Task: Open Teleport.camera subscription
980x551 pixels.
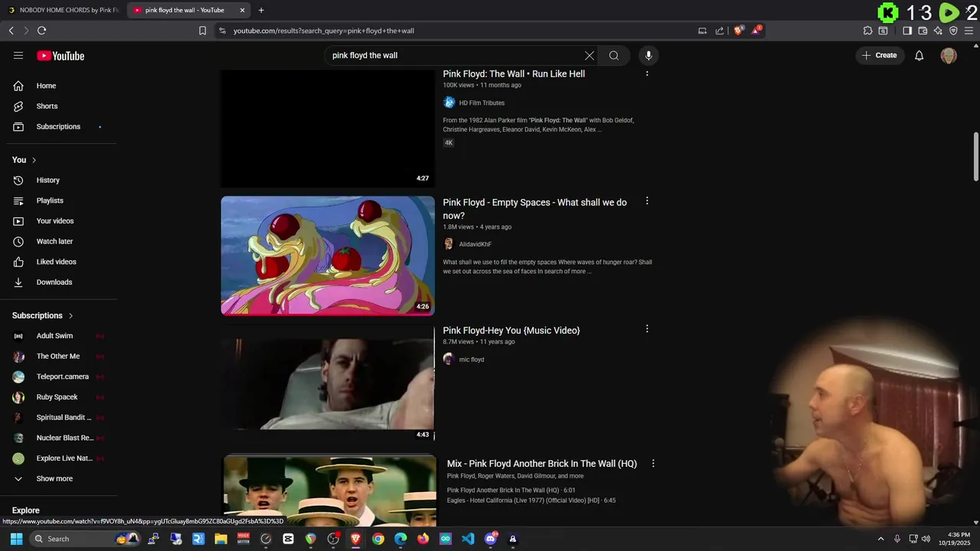Action: point(61,377)
